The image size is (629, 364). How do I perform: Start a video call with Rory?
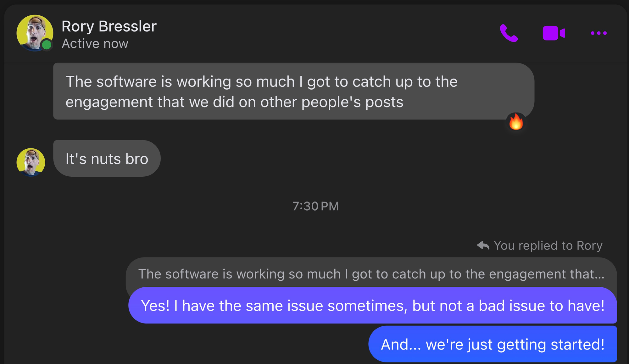tap(554, 33)
